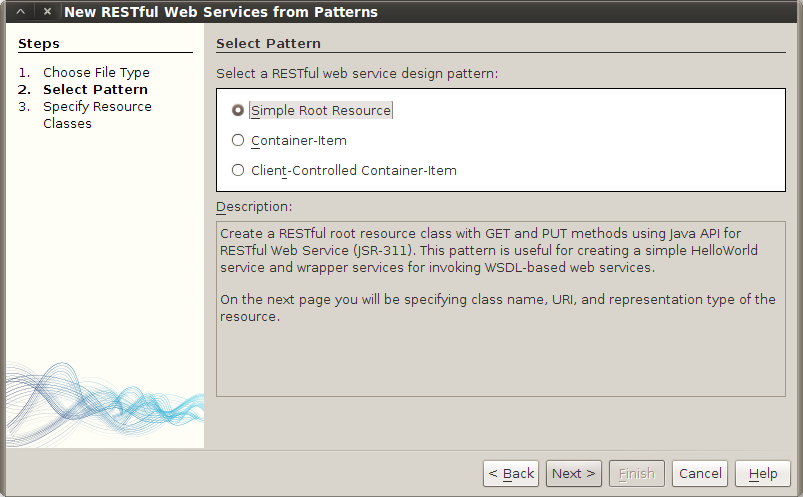Go back with the Back button
Viewport: 803px width, 497px height.
(511, 474)
